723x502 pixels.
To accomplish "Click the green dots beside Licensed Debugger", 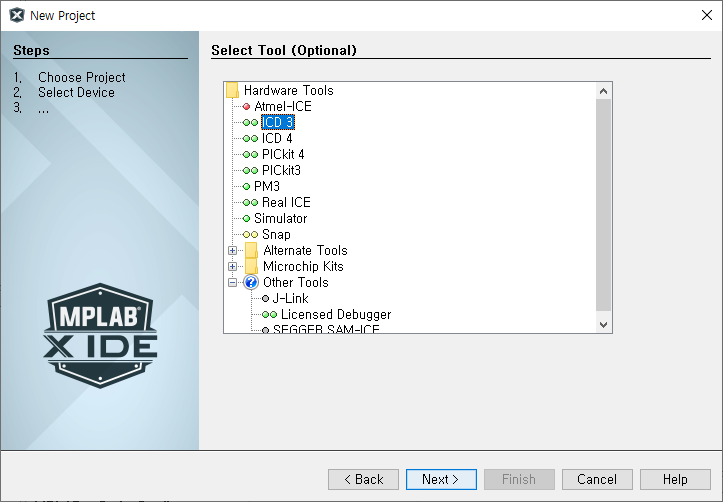I will tap(269, 314).
